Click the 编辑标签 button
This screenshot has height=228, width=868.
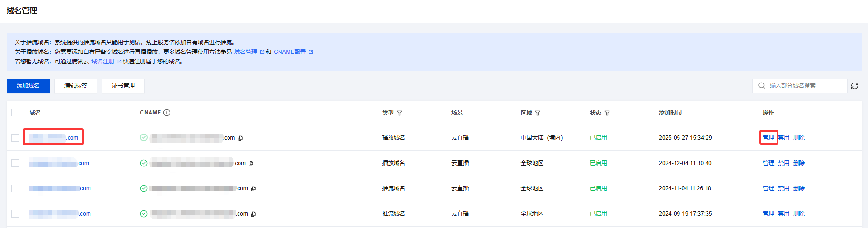76,86
